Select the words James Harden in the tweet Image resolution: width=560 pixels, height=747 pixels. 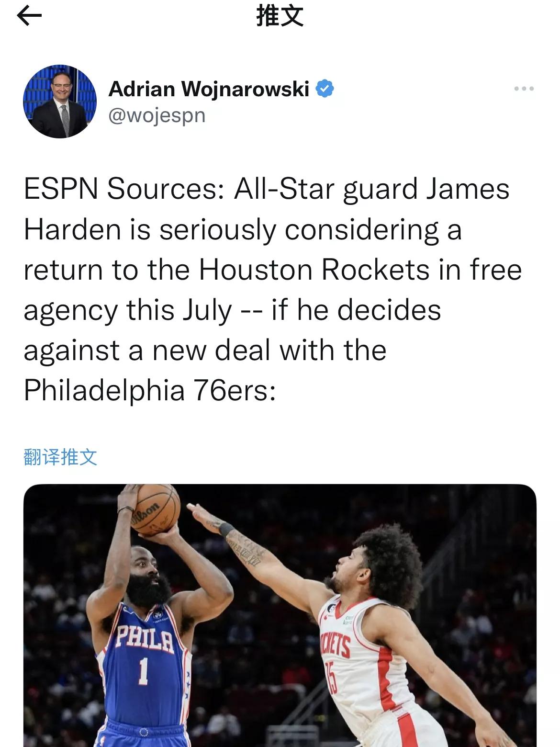point(266,209)
